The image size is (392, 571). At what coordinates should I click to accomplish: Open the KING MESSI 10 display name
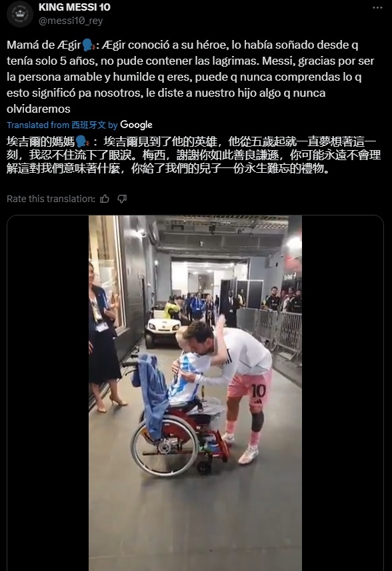75,7
